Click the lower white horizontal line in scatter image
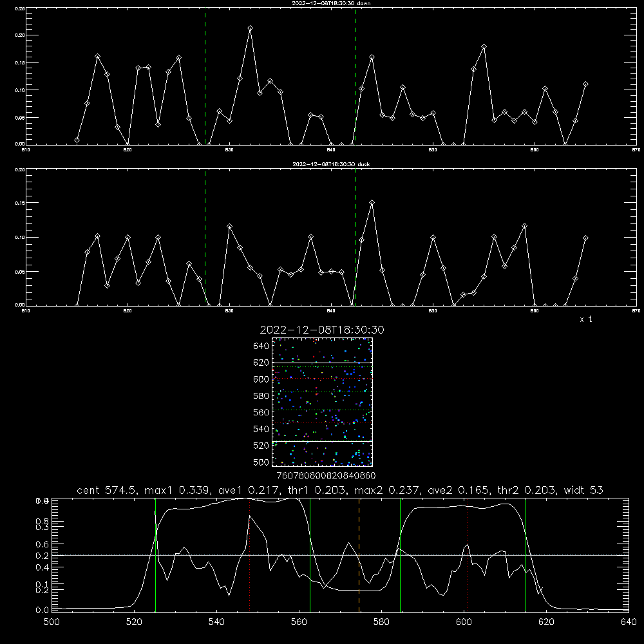 tap(322, 441)
